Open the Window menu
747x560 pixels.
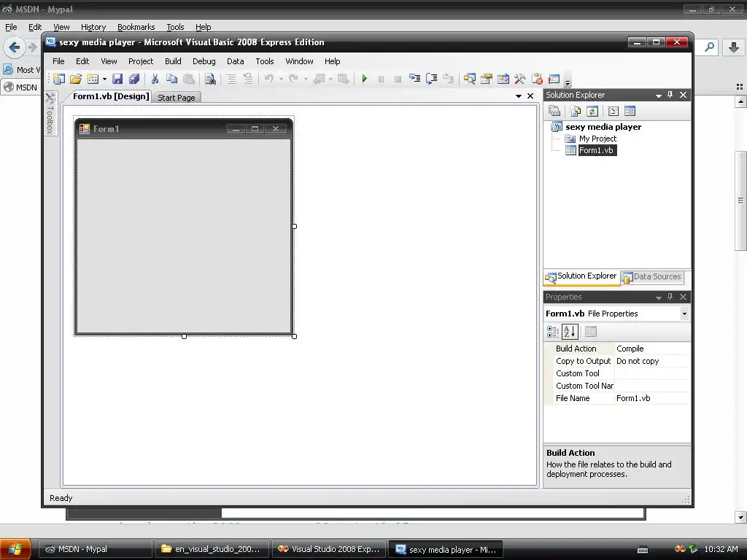tap(299, 61)
